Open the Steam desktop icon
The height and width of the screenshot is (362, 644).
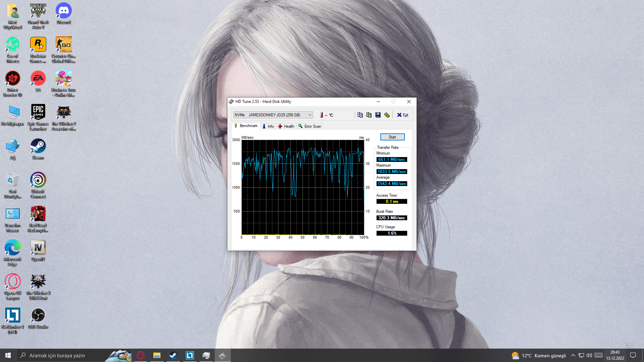38,149
